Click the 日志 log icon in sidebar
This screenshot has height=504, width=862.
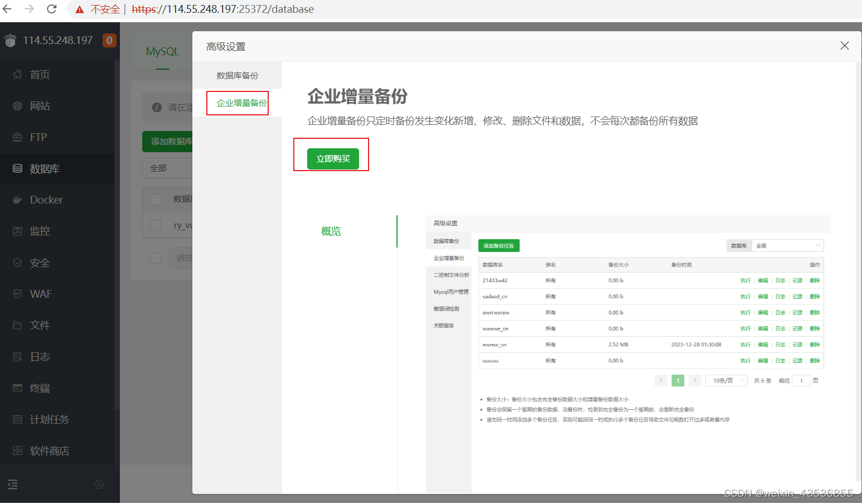coord(18,357)
